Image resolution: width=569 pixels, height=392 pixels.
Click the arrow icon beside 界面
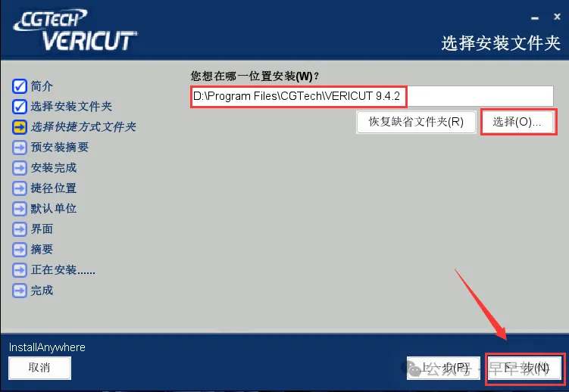click(19, 229)
